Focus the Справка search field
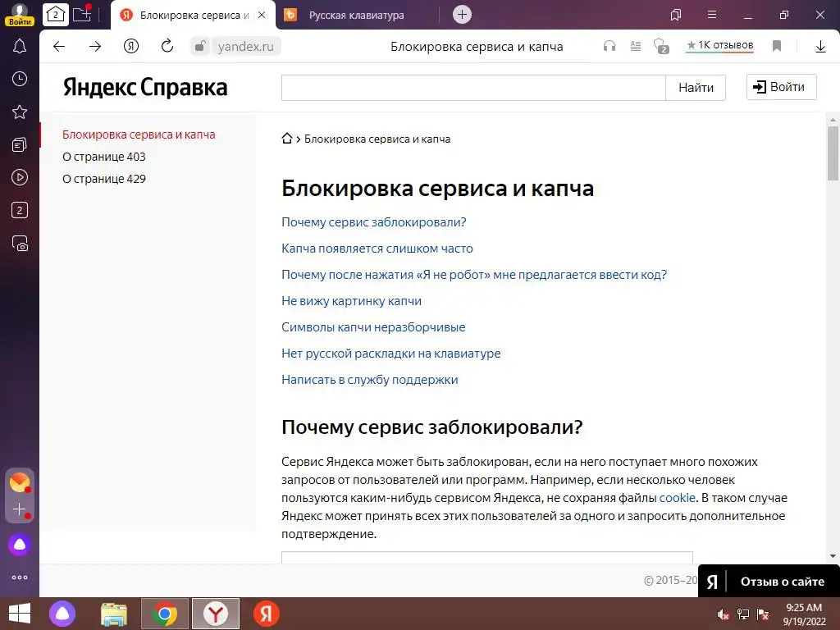The height and width of the screenshot is (630, 840). coord(473,87)
